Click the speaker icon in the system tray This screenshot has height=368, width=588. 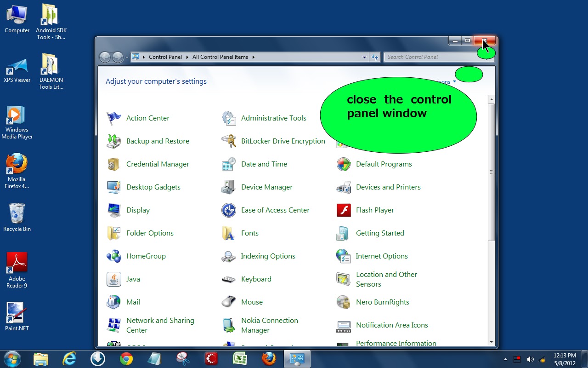coord(531,359)
